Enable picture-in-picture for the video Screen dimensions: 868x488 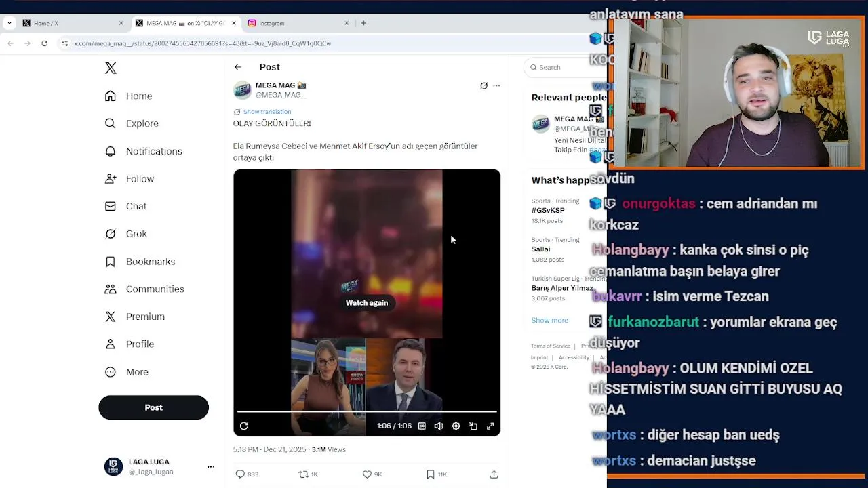(473, 426)
